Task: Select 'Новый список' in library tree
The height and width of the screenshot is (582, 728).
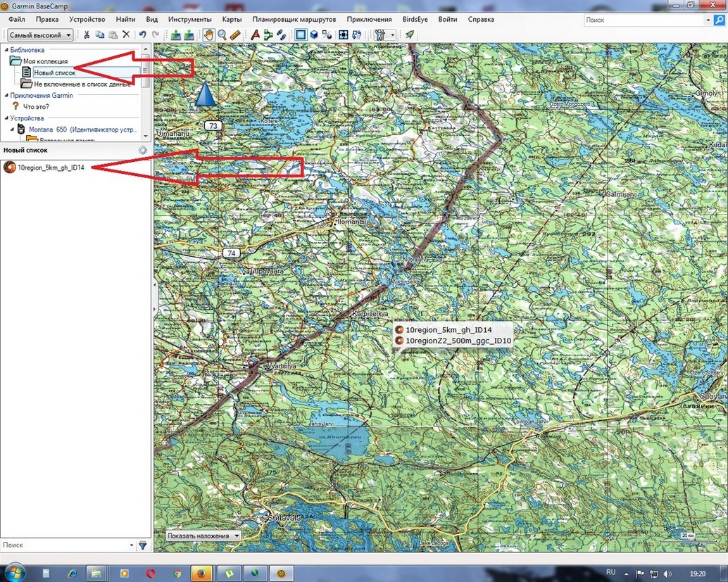Action: [x=54, y=72]
